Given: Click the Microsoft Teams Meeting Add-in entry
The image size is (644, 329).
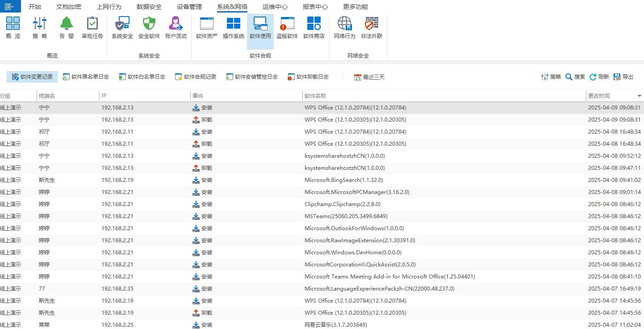Looking at the screenshot, I should (389, 277).
